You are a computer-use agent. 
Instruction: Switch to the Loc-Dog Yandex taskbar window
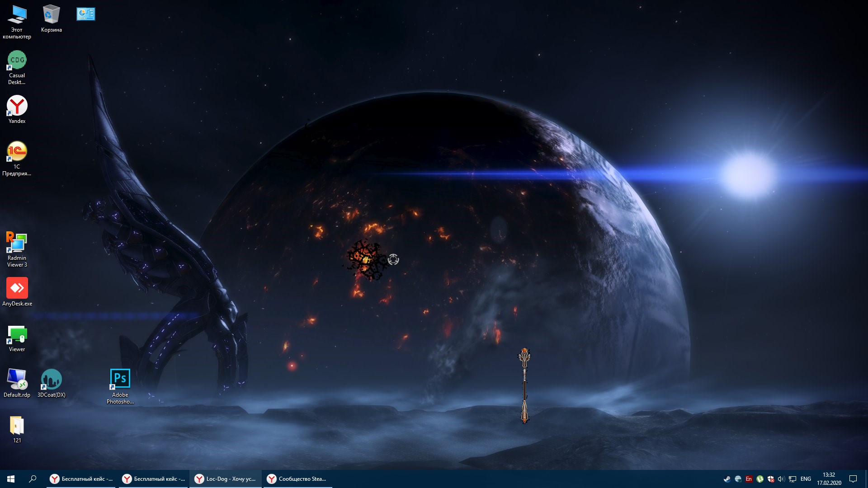tap(226, 479)
